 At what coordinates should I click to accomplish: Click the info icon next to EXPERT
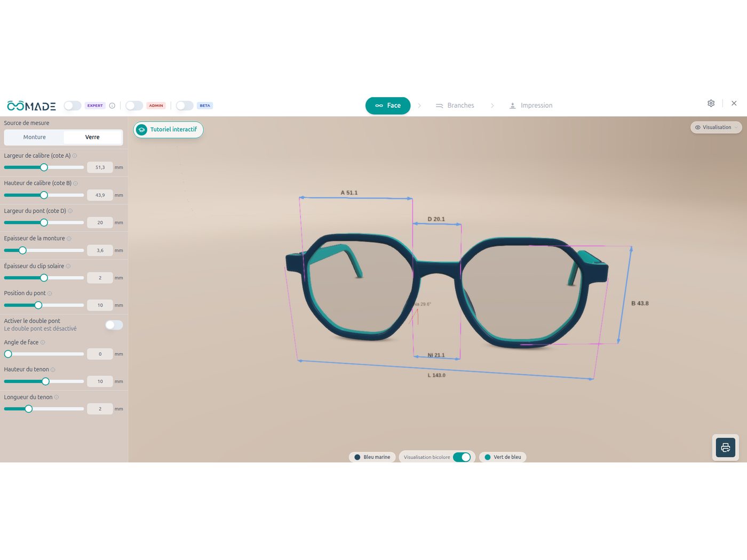[x=112, y=106]
